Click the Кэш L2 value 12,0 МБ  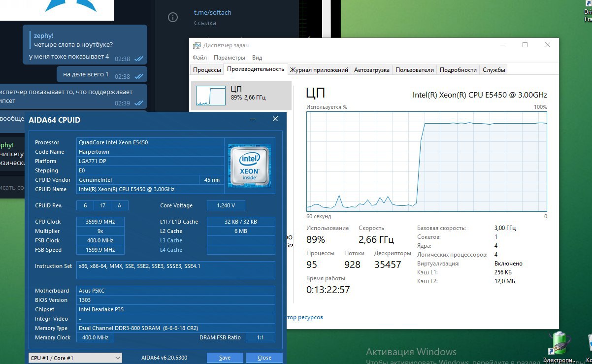pyautogui.click(x=505, y=281)
